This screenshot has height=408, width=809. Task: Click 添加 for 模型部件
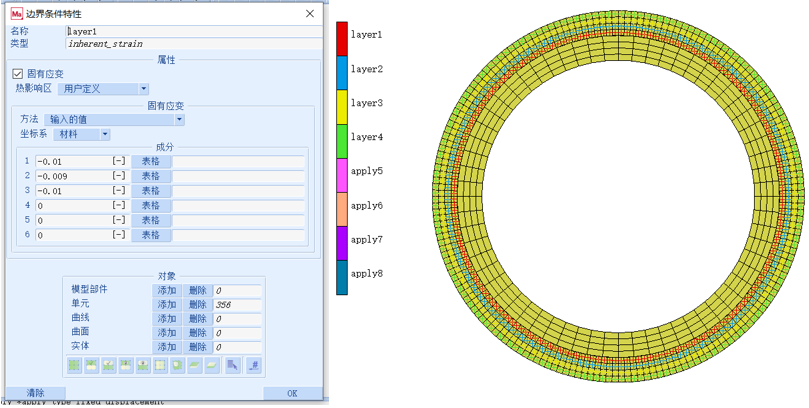tap(167, 290)
